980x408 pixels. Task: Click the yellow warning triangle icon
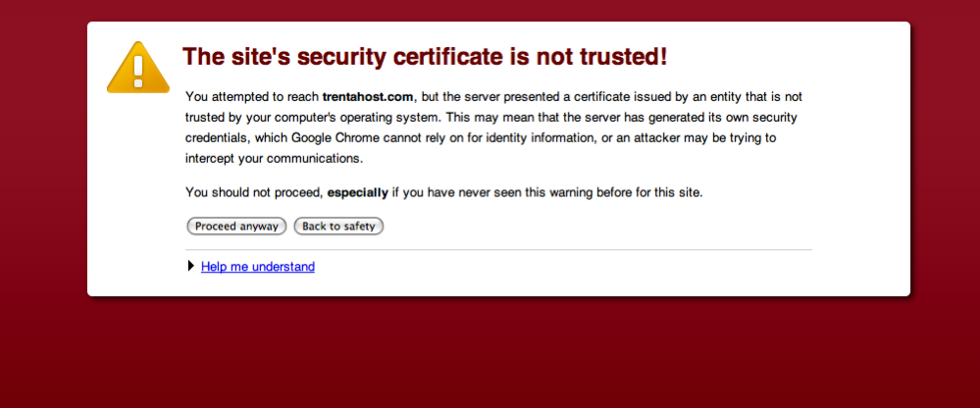pos(138,69)
